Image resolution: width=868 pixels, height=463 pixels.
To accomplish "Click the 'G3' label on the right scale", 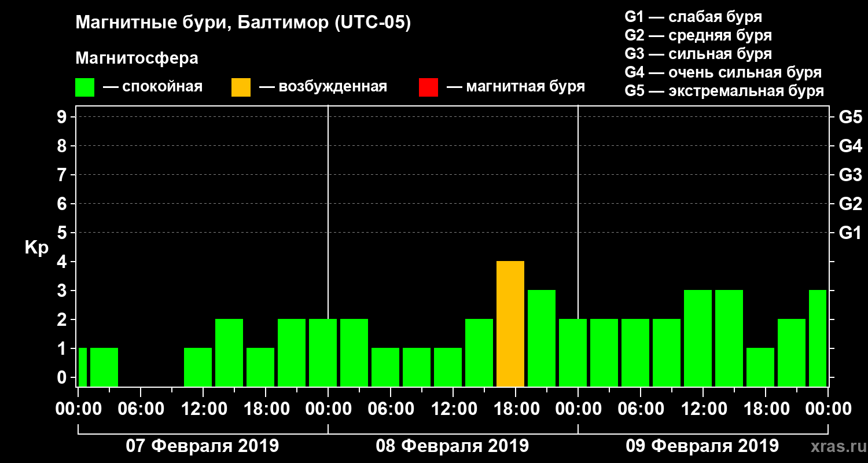I will pos(850,175).
